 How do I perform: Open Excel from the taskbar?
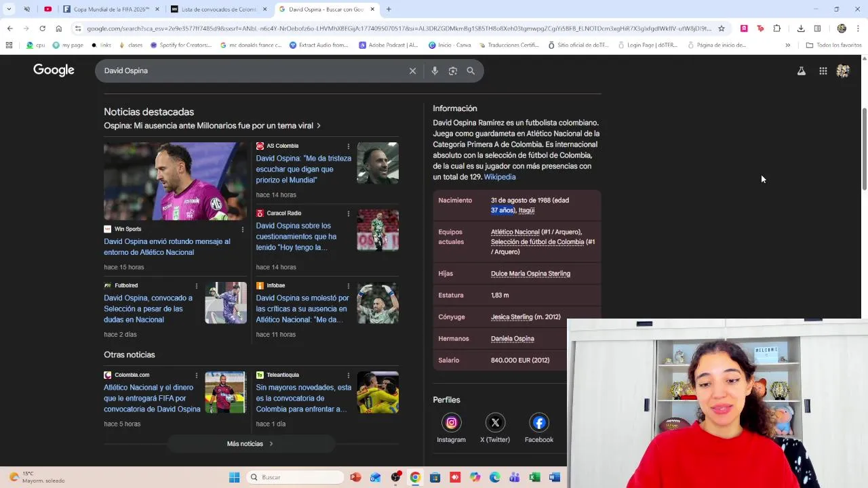click(x=534, y=477)
